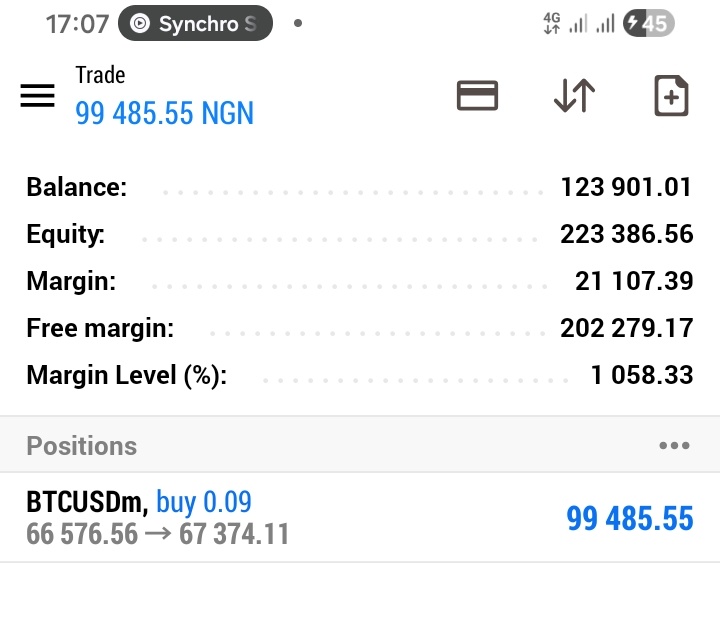Tap the equity value 223 386.56

point(626,234)
